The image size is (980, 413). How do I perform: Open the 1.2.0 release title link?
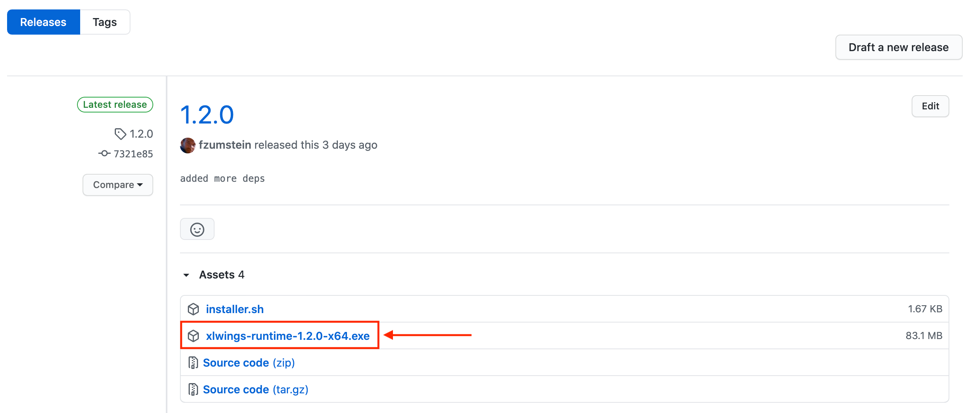(207, 115)
